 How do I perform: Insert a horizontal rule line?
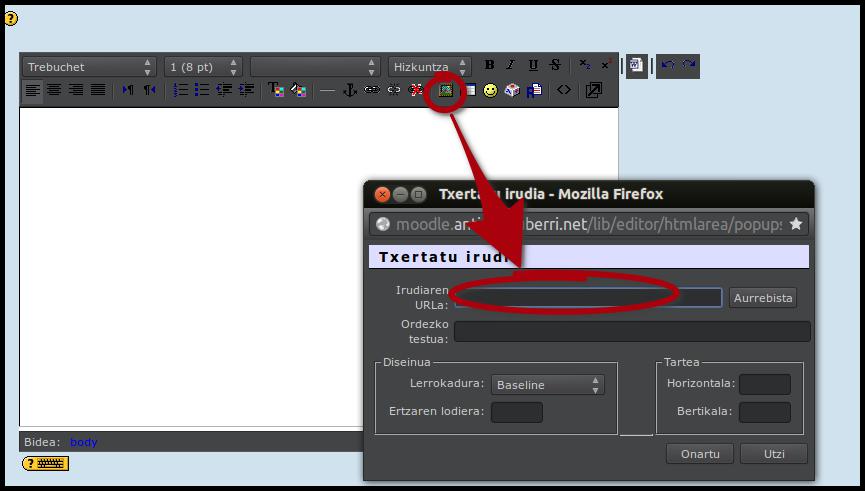[x=327, y=90]
